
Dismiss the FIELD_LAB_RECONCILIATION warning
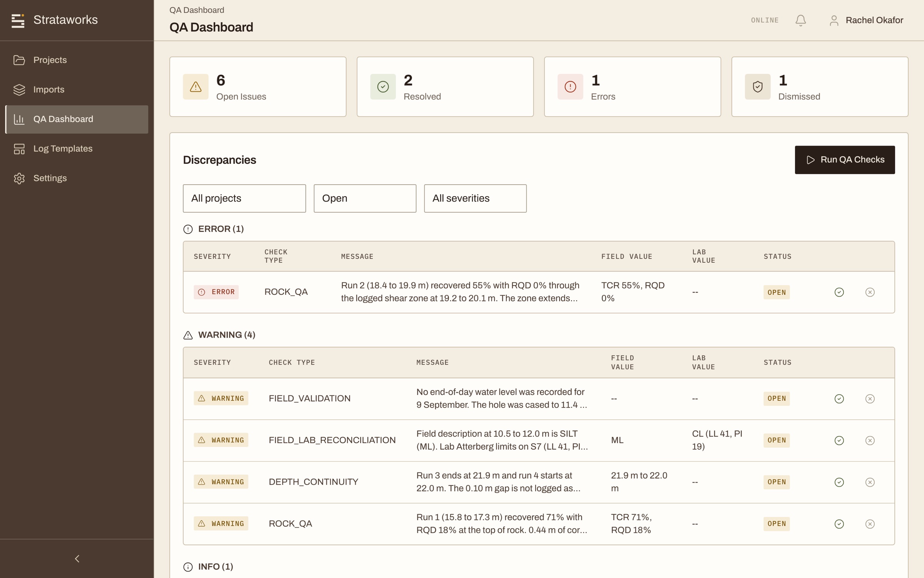[x=870, y=440]
